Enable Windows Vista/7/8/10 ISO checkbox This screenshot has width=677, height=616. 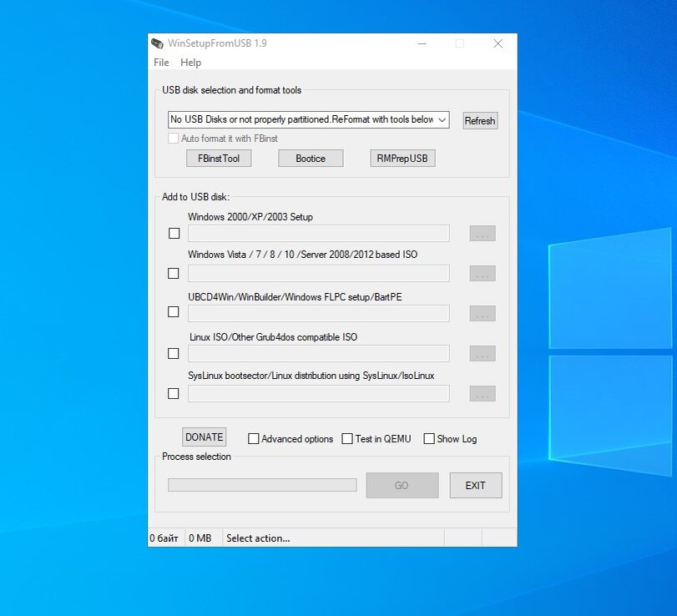coord(173,274)
